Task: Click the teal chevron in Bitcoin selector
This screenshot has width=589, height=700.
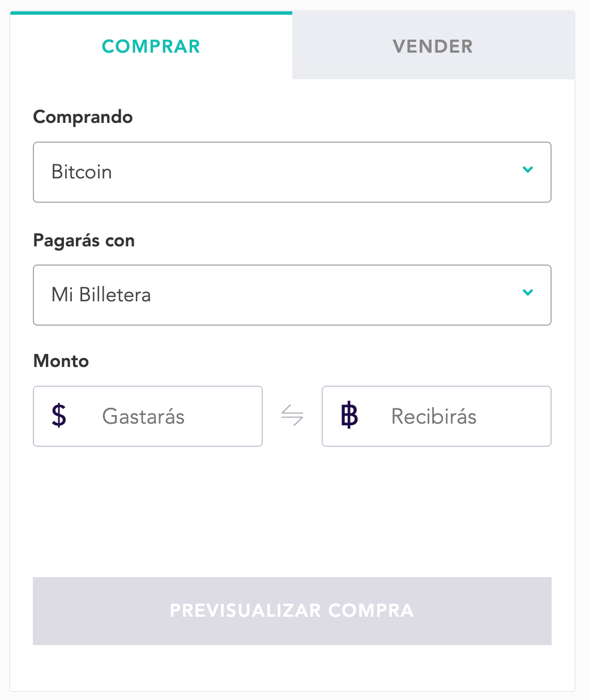Action: click(528, 169)
